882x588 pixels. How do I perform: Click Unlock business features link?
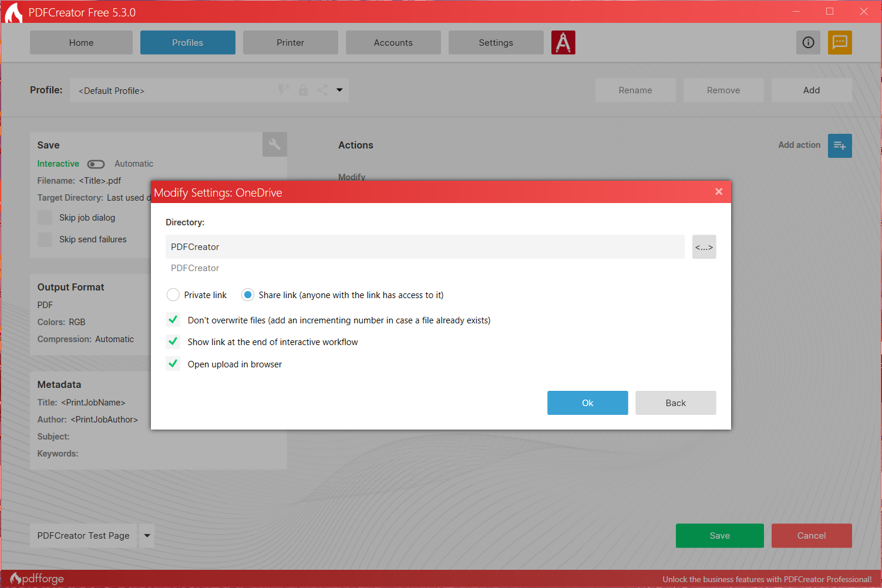click(x=767, y=579)
